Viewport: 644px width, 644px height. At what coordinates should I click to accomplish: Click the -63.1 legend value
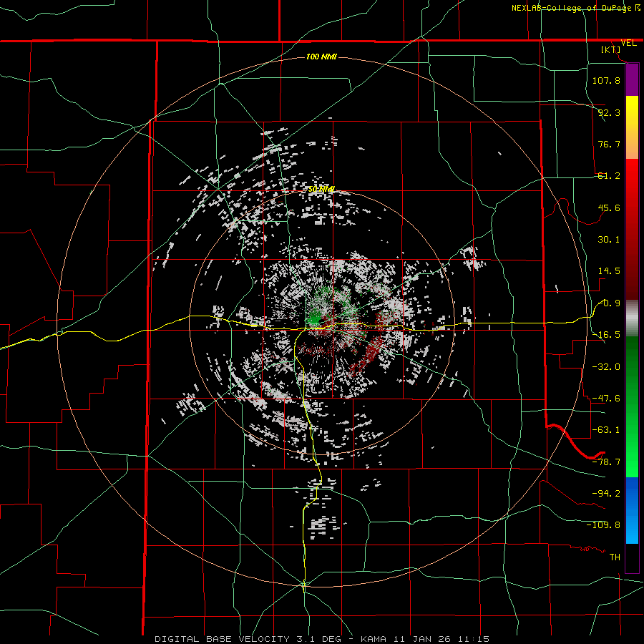pyautogui.click(x=606, y=430)
